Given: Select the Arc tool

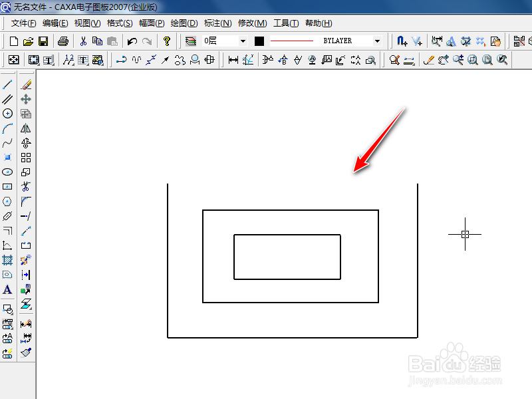Looking at the screenshot, I should click(7, 128).
